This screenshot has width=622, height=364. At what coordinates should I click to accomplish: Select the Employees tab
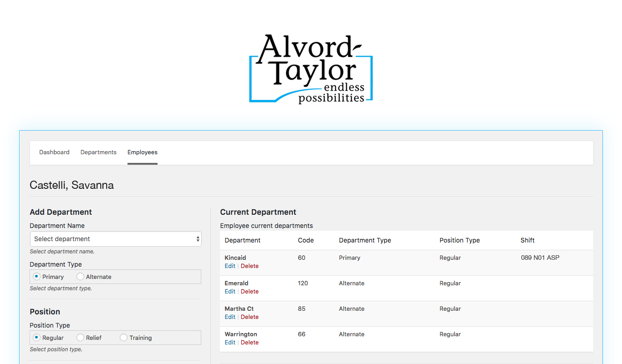(143, 152)
